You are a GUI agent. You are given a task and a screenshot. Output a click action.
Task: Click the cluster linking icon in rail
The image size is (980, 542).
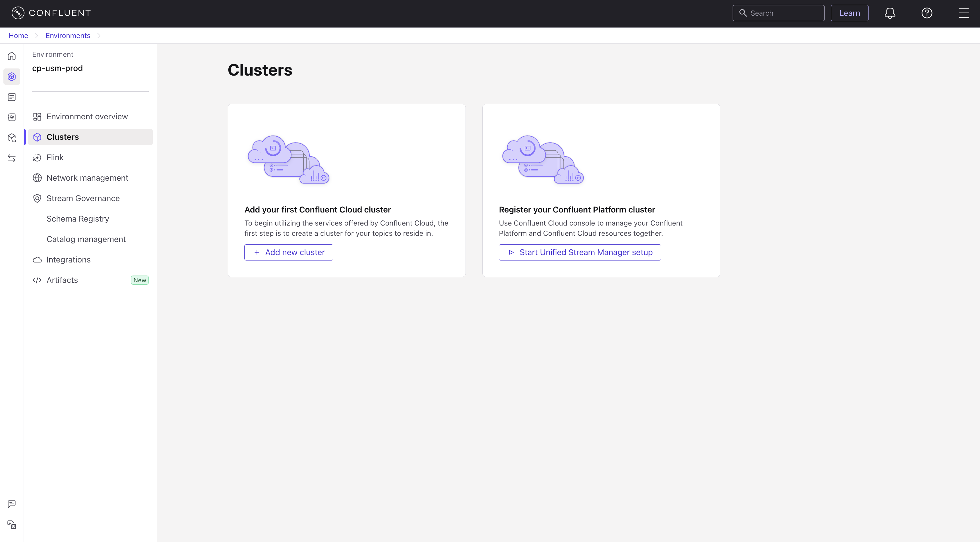[12, 137]
